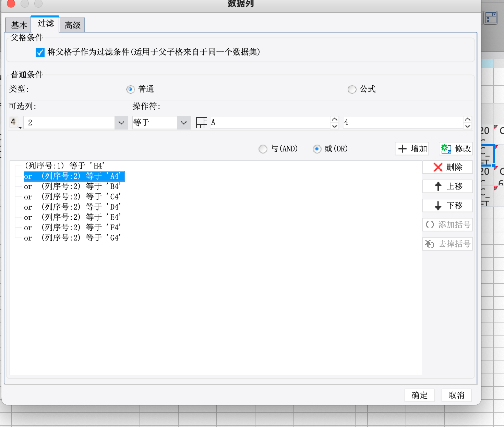Viewport: 504px width, 427px height.
Task: Cancel with the 取消 button
Action: click(x=456, y=395)
